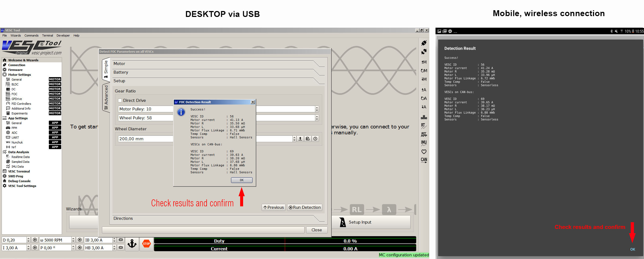The width and height of the screenshot is (644, 259).
Task: Toggle the RT APP data streaming icon
Action: pyautogui.click(x=424, y=134)
